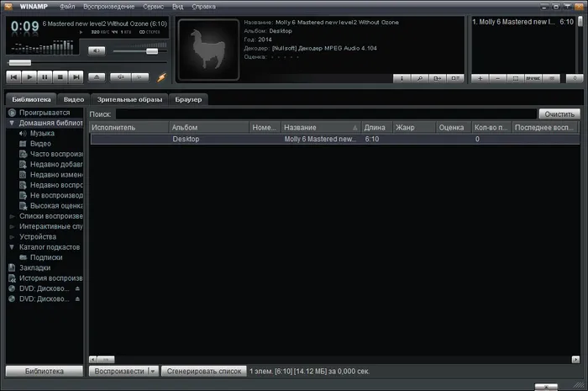Select Видео in the library tree
The height and width of the screenshot is (391, 588).
(x=40, y=144)
